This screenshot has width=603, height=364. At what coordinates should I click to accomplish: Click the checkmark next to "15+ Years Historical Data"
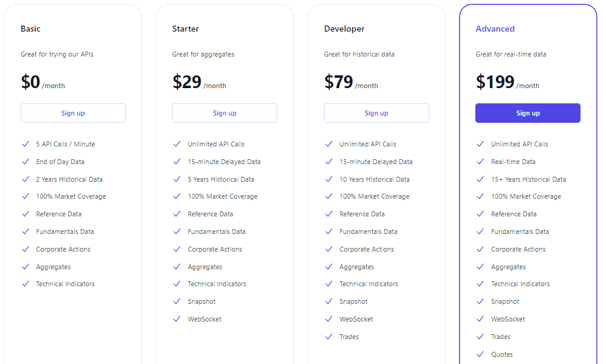pyautogui.click(x=480, y=179)
